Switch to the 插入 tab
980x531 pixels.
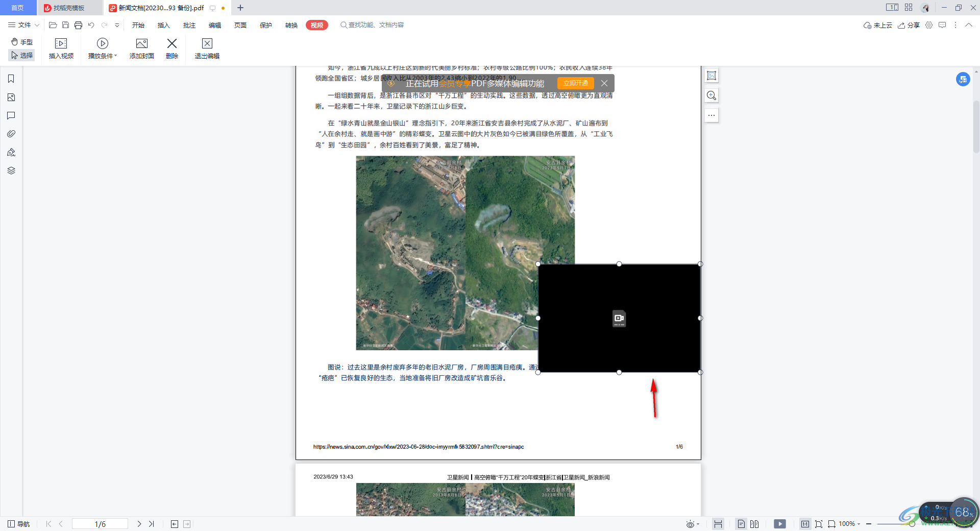pos(164,25)
